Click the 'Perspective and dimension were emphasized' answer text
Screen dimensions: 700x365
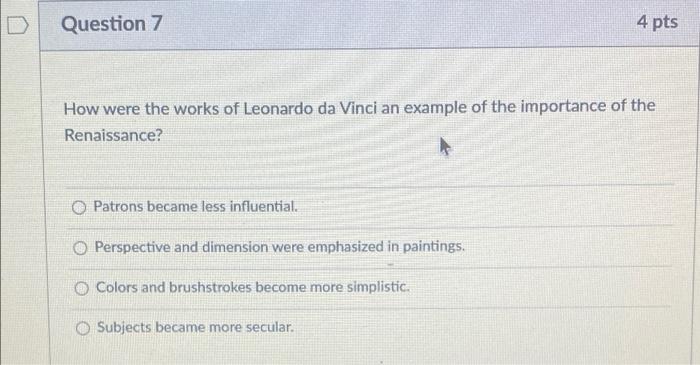click(x=279, y=247)
